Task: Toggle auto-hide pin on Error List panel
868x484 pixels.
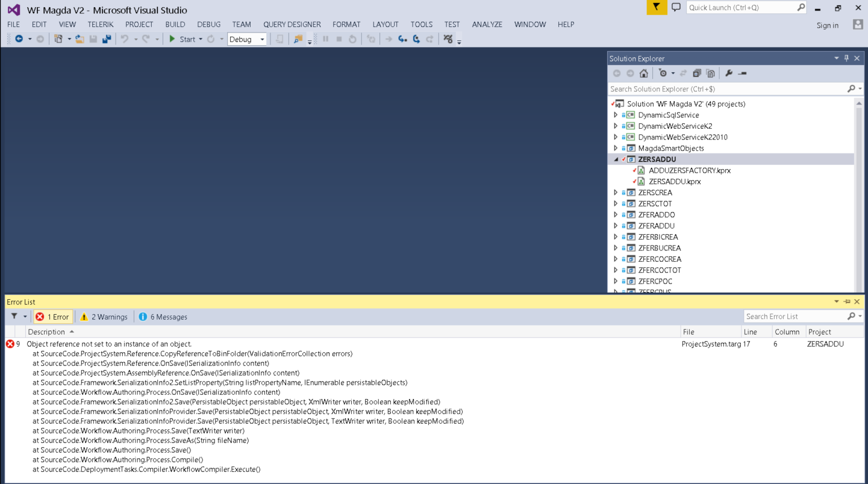Action: tap(847, 302)
